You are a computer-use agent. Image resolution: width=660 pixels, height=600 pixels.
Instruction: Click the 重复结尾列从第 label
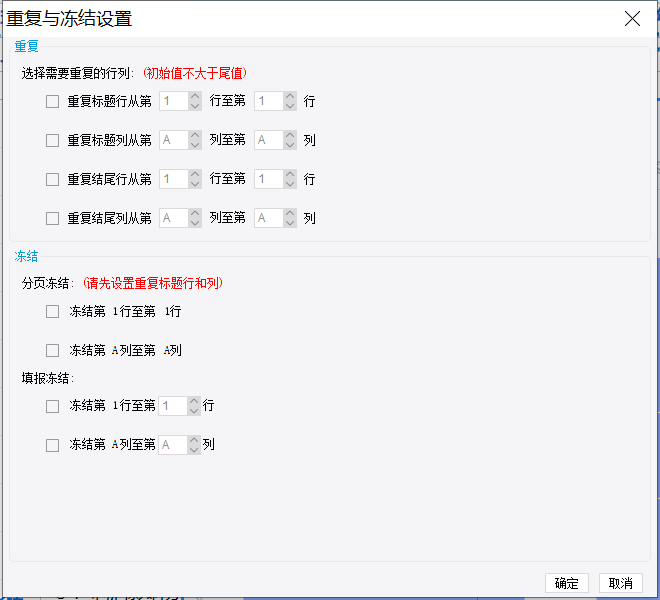click(x=109, y=218)
